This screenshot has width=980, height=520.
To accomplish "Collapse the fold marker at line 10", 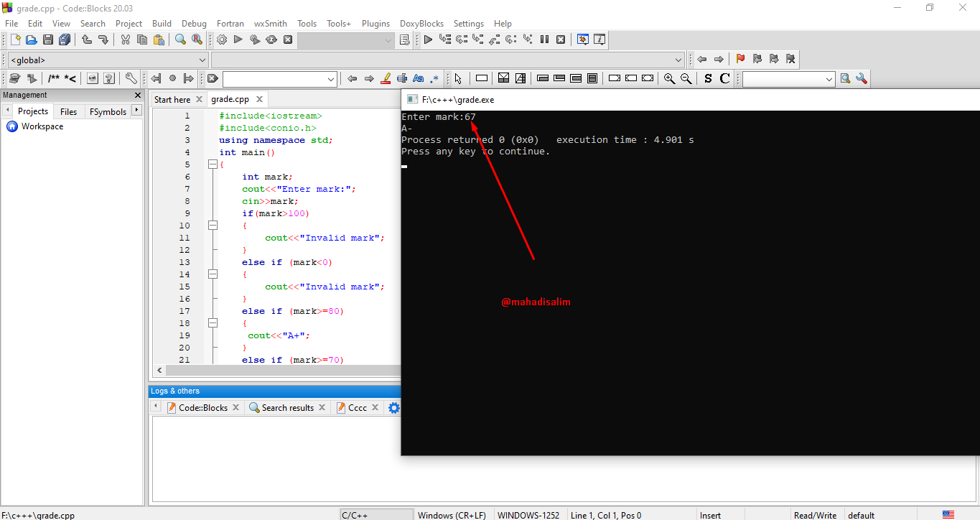I will coord(213,226).
